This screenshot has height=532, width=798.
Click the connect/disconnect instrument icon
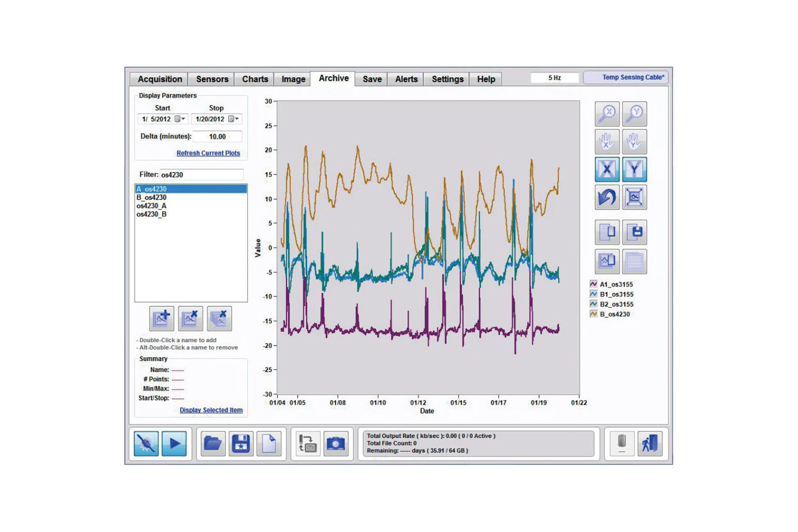point(146,444)
